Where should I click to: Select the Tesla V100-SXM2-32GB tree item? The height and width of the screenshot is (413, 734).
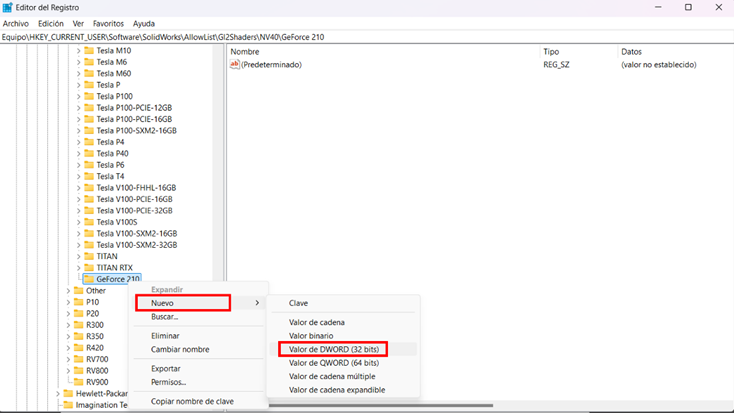pos(137,245)
